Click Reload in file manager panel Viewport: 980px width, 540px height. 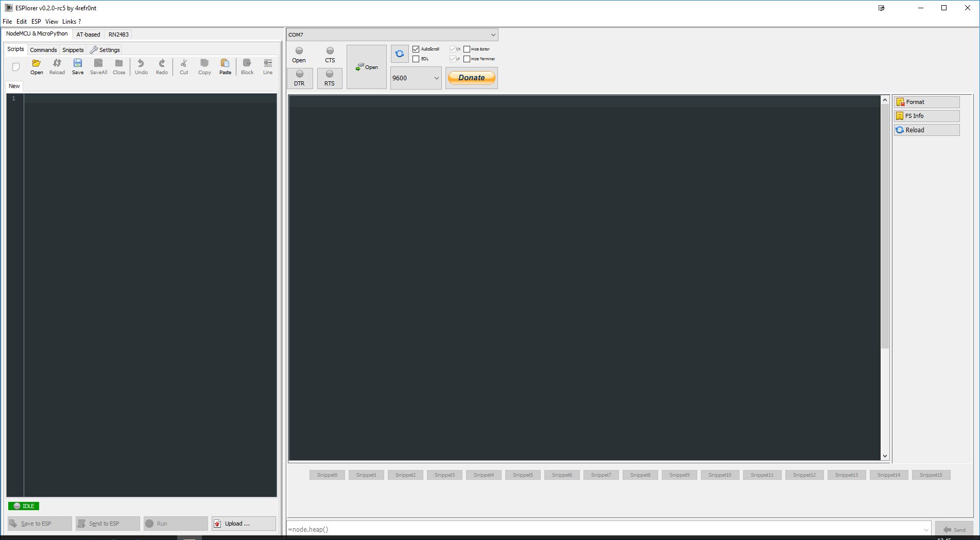pyautogui.click(x=926, y=130)
